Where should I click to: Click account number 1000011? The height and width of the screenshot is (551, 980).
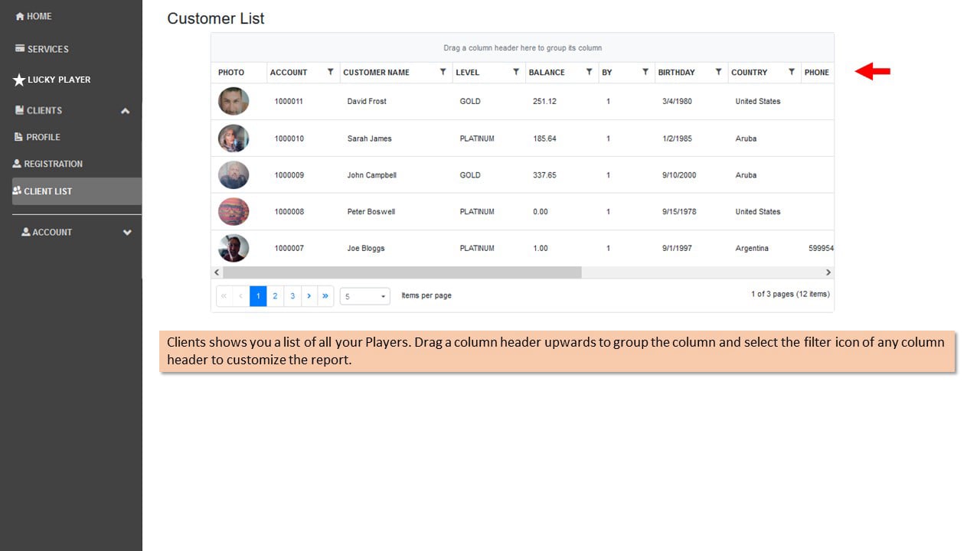[x=289, y=101]
